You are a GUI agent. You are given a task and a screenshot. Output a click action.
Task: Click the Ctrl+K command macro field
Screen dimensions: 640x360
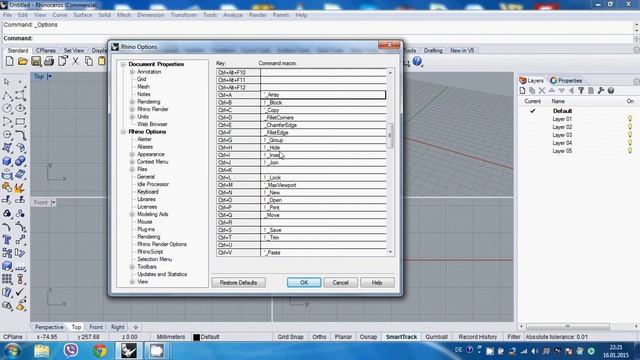pos(323,170)
